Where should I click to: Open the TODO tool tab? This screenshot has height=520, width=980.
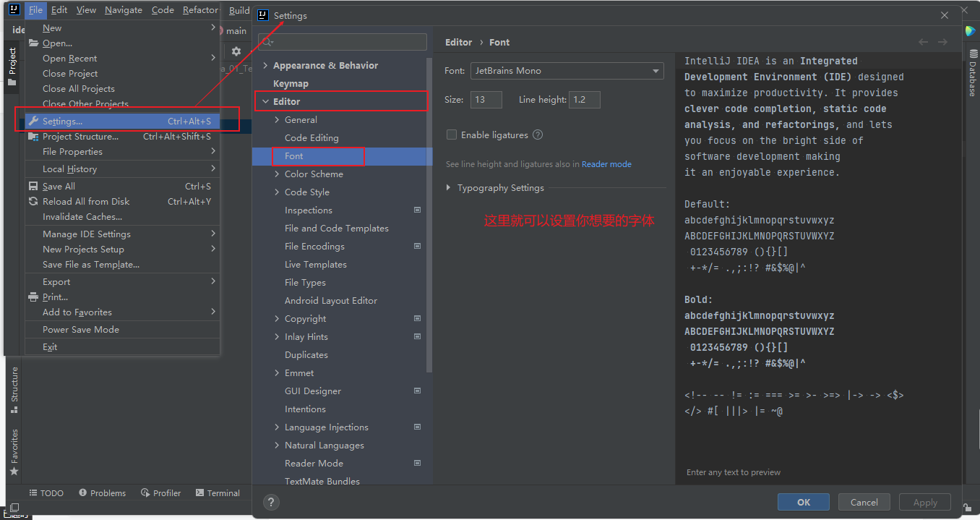tap(46, 493)
